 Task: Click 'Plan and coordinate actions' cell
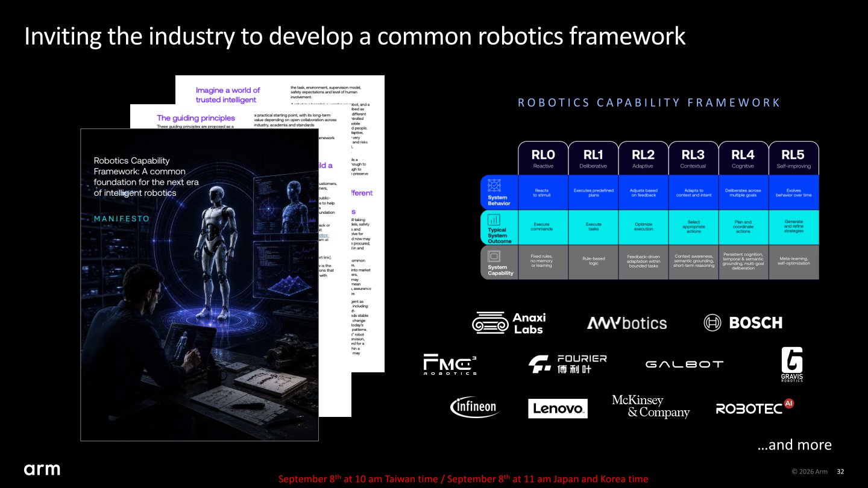(743, 227)
